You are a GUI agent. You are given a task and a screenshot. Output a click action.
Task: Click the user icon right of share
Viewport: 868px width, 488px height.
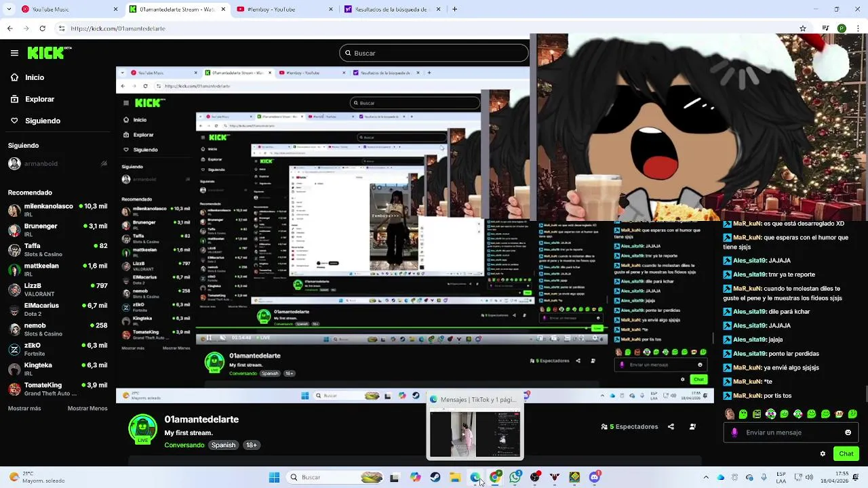(692, 427)
